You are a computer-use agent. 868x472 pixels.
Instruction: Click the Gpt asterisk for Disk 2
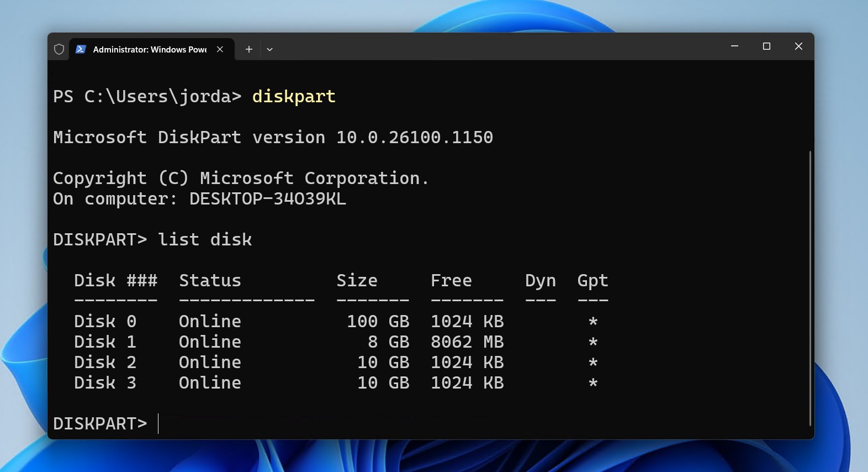[593, 362]
